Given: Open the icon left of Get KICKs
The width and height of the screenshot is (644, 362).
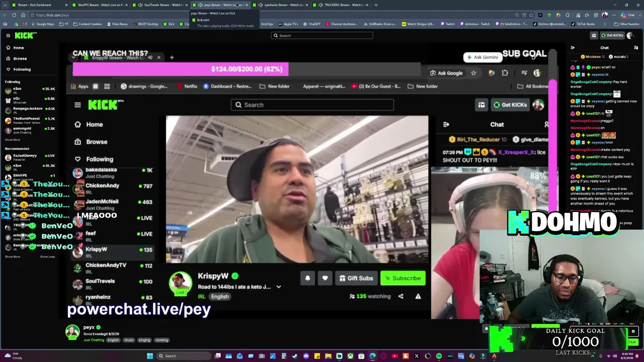Looking at the screenshot, I should click(594, 35).
